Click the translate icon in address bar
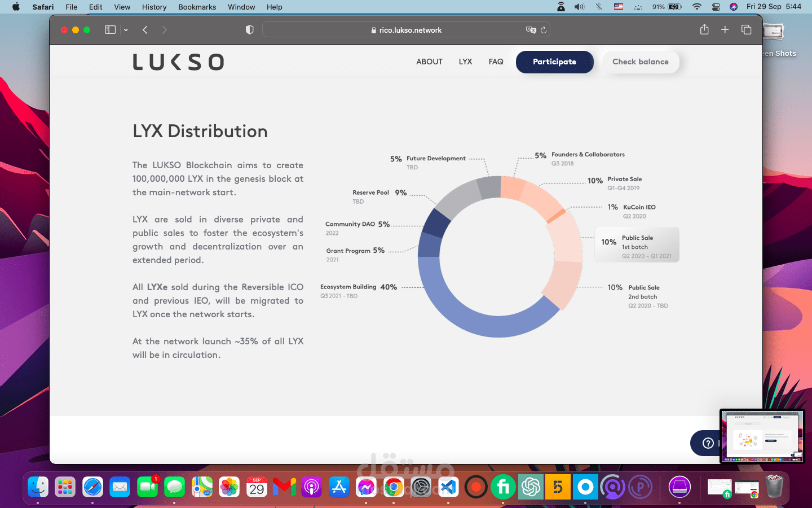The height and width of the screenshot is (508, 812). (531, 30)
